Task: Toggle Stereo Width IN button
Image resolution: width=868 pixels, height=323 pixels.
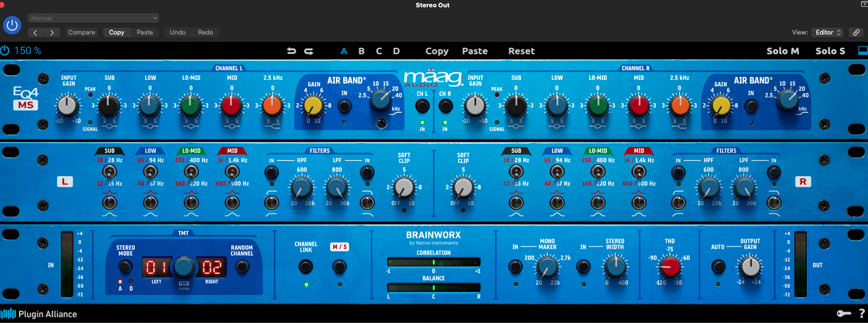Action: pos(583,267)
